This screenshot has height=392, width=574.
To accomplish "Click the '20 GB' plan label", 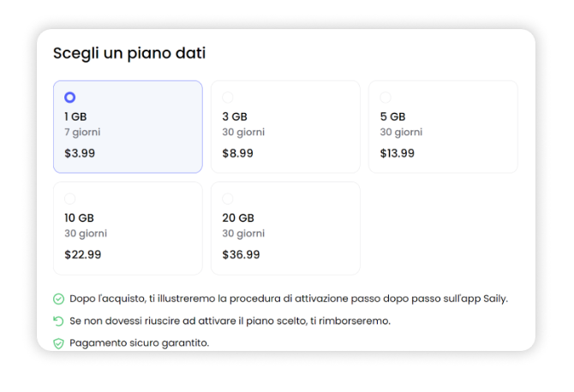I will tap(238, 217).
